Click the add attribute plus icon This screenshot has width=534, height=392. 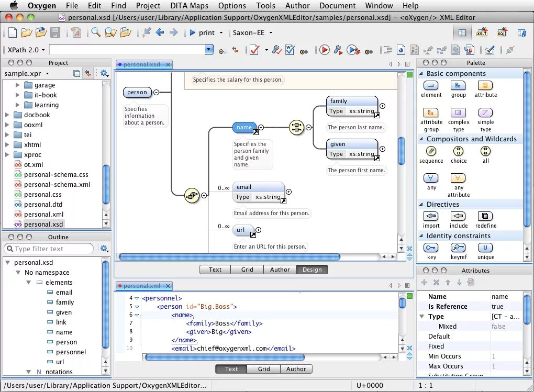pos(425,282)
